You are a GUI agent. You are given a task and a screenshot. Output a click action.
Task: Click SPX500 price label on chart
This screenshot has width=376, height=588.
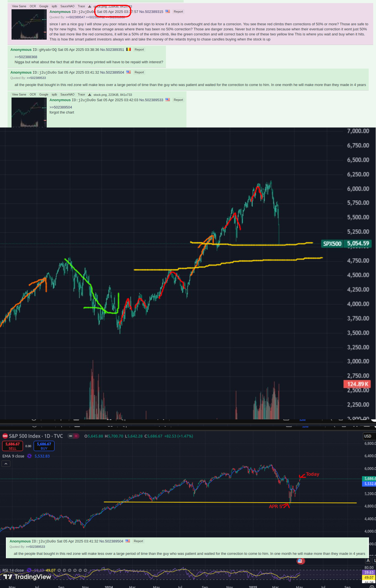pyautogui.click(x=332, y=244)
